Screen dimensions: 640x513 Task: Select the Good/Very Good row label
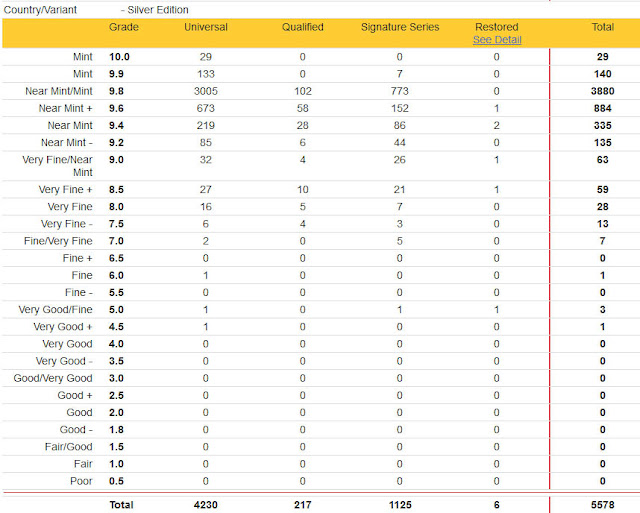[53, 378]
